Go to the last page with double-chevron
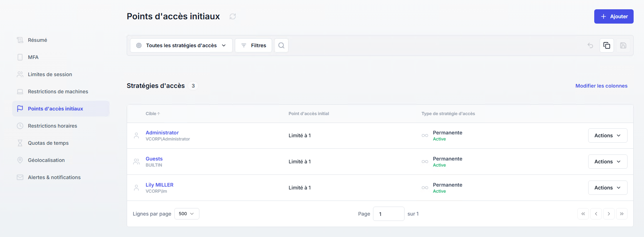This screenshot has height=237, width=644. point(622,214)
